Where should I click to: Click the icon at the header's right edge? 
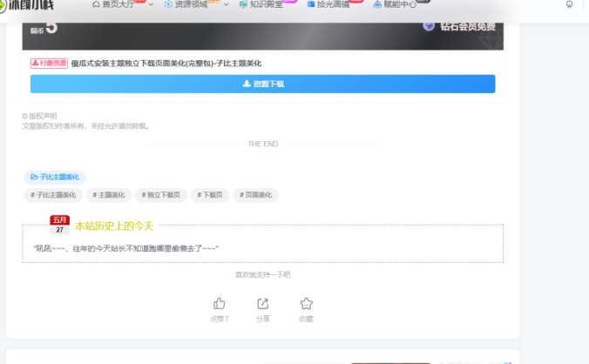tap(570, 4)
